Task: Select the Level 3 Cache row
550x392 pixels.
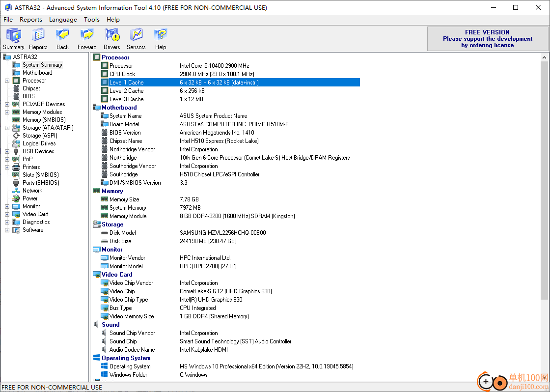Action: coord(230,99)
